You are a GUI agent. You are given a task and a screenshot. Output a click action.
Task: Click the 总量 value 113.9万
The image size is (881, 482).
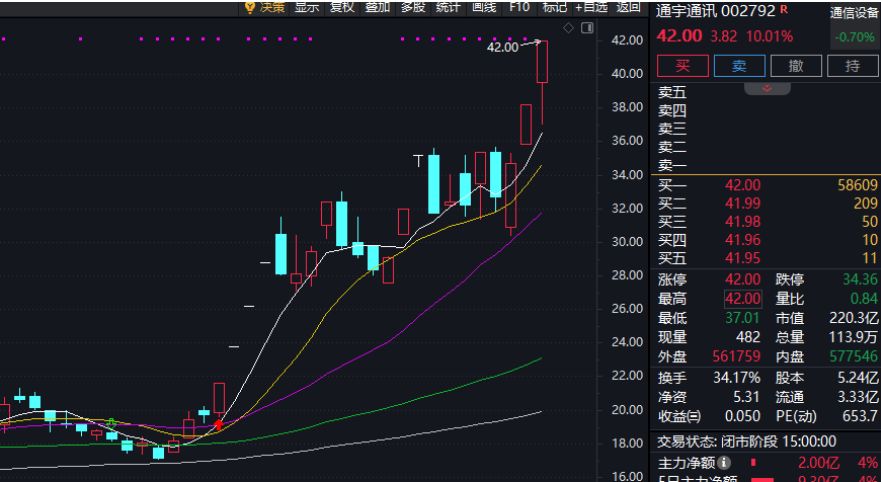(854, 337)
